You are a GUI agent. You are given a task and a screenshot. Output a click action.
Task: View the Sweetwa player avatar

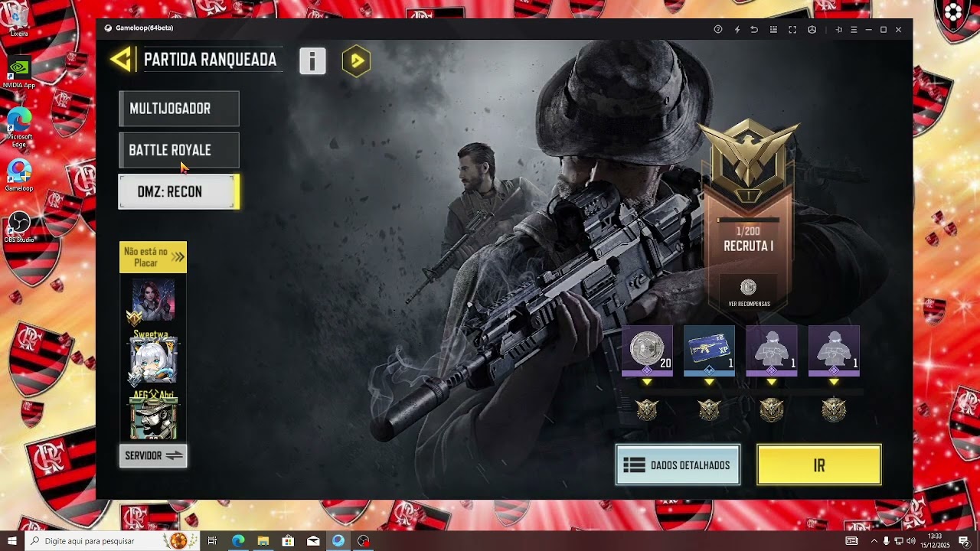tap(154, 360)
